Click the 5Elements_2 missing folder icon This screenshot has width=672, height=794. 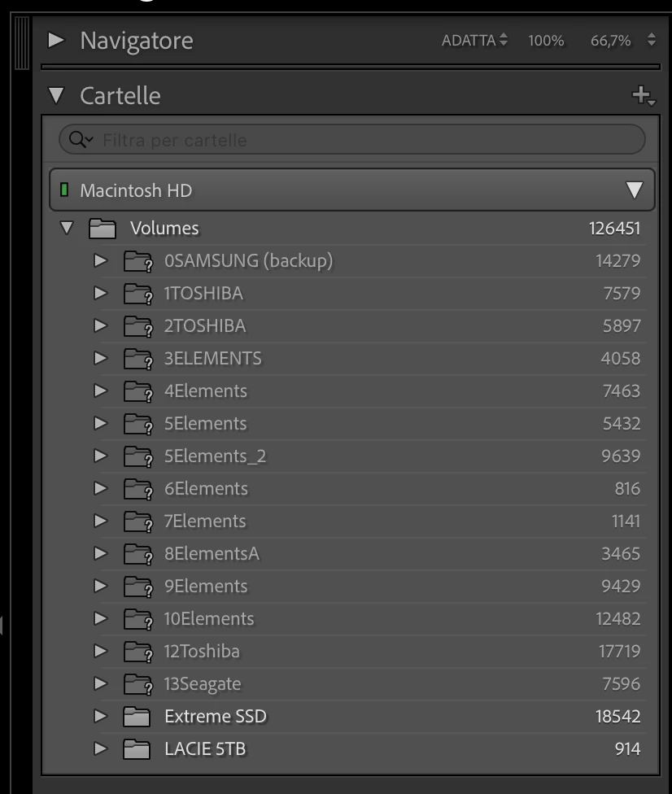(138, 456)
